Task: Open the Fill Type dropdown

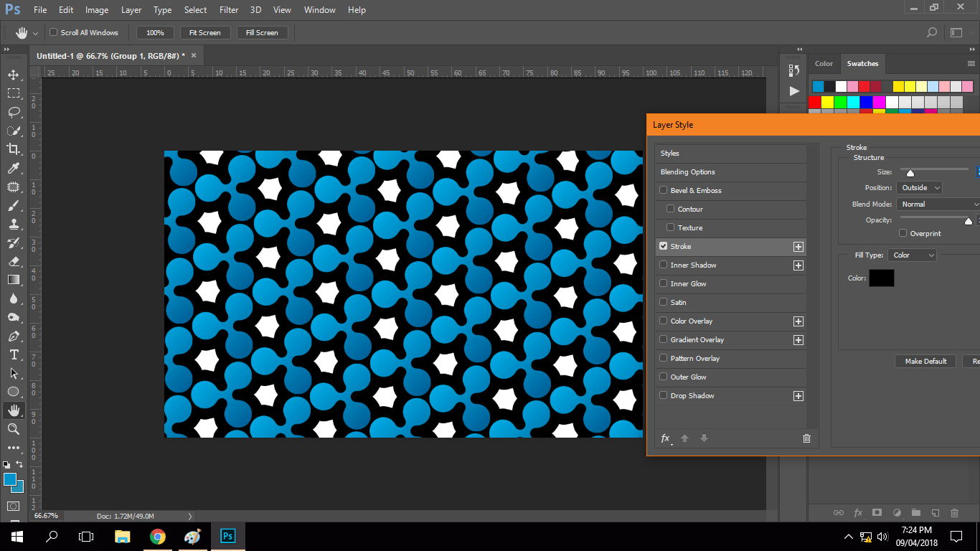Action: point(912,255)
